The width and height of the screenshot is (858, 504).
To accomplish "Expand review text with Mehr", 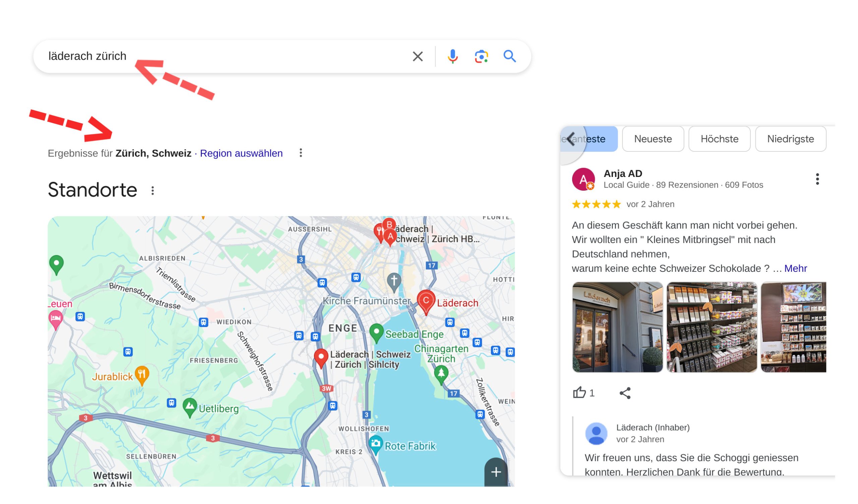I will 795,268.
